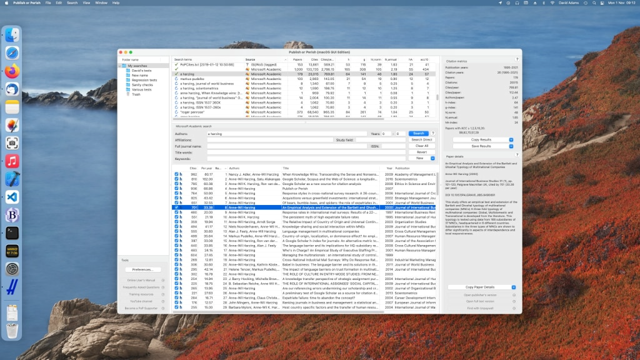Viewport: 640px width, 360px height.
Task: Open the Copy Results dropdown
Action: (511, 140)
